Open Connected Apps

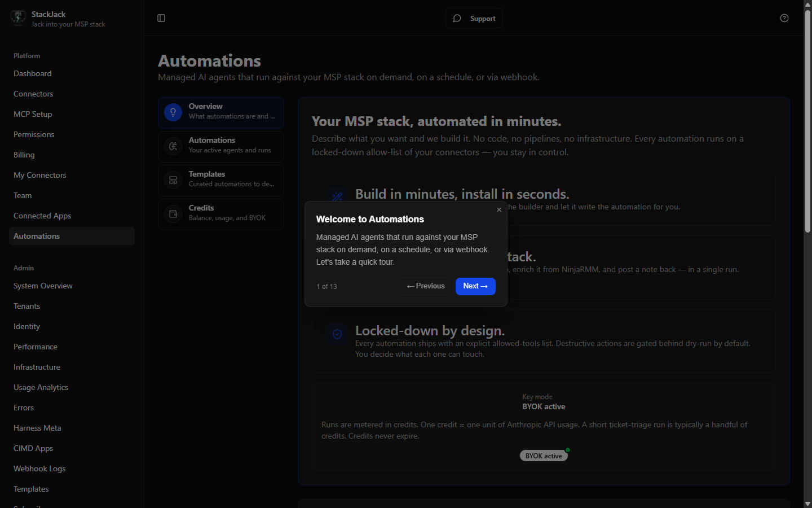coord(72,216)
